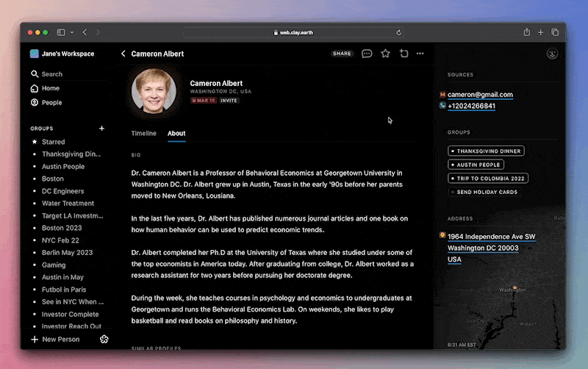Image resolution: width=588 pixels, height=369 pixels.
Task: Click the Invite badge under the name
Action: click(x=229, y=101)
